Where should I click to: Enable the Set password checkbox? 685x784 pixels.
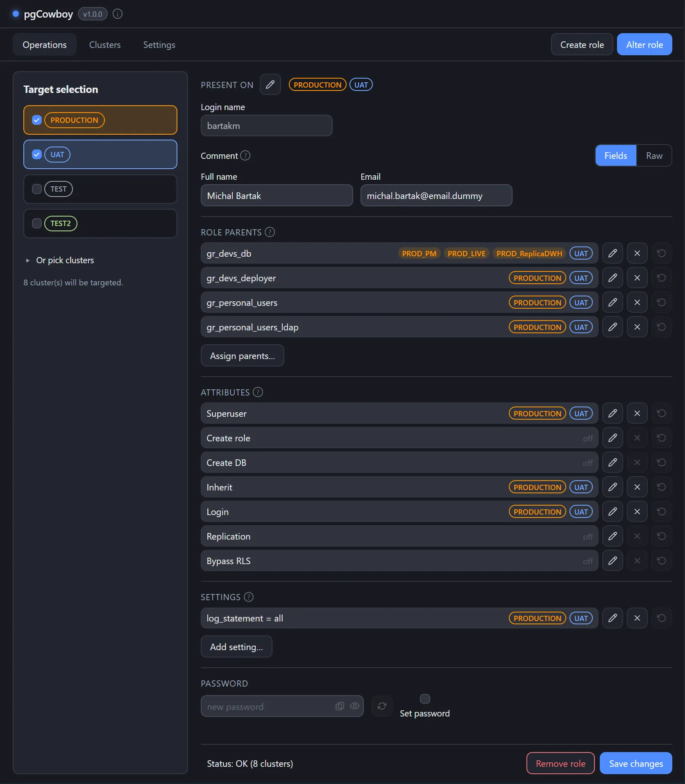click(425, 699)
